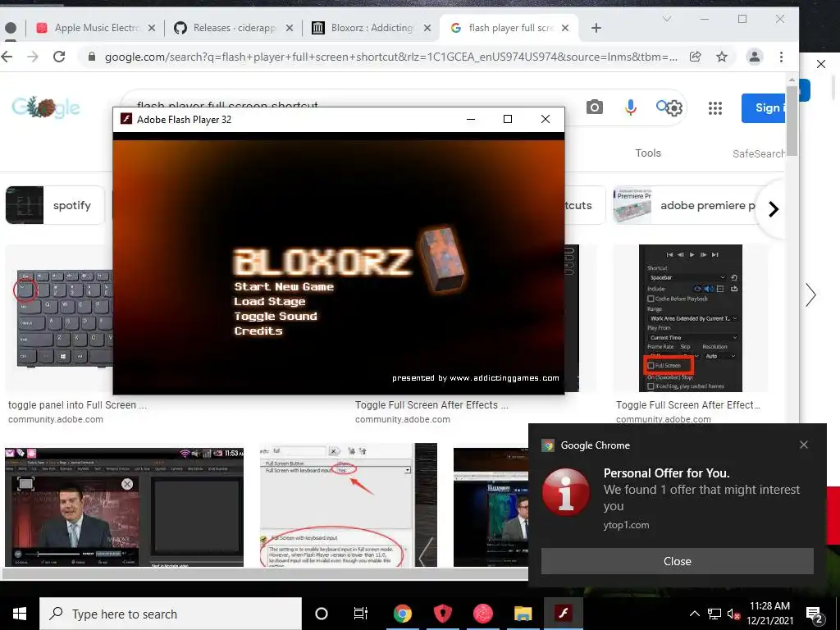Click the red info notification icon
The image size is (840, 630).
point(566,492)
